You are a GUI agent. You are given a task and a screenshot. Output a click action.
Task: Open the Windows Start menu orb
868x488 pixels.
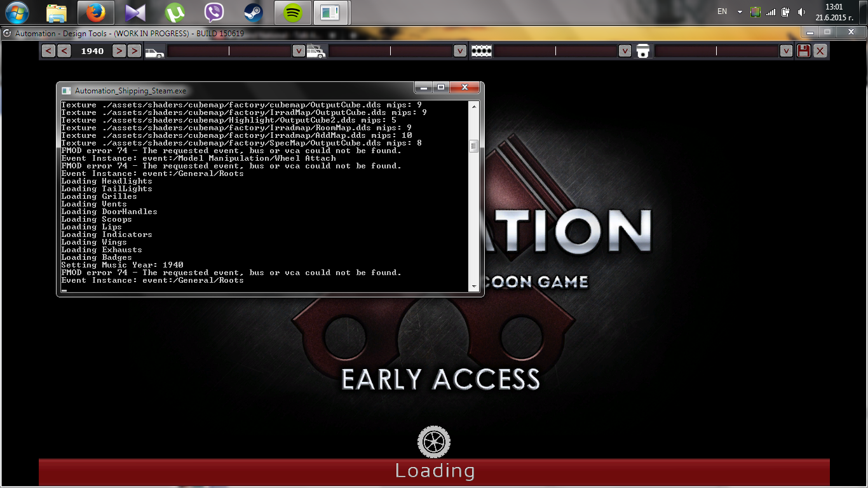pos(17,12)
